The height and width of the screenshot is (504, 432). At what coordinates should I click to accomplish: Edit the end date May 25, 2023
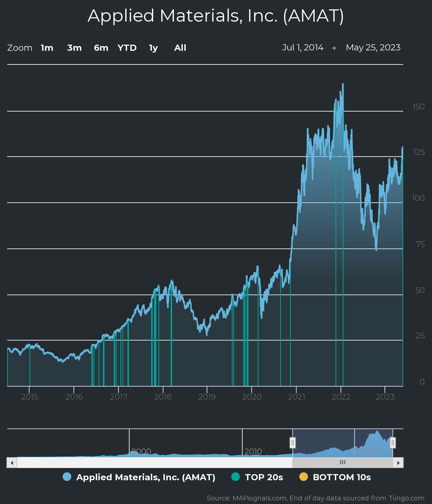tap(373, 48)
